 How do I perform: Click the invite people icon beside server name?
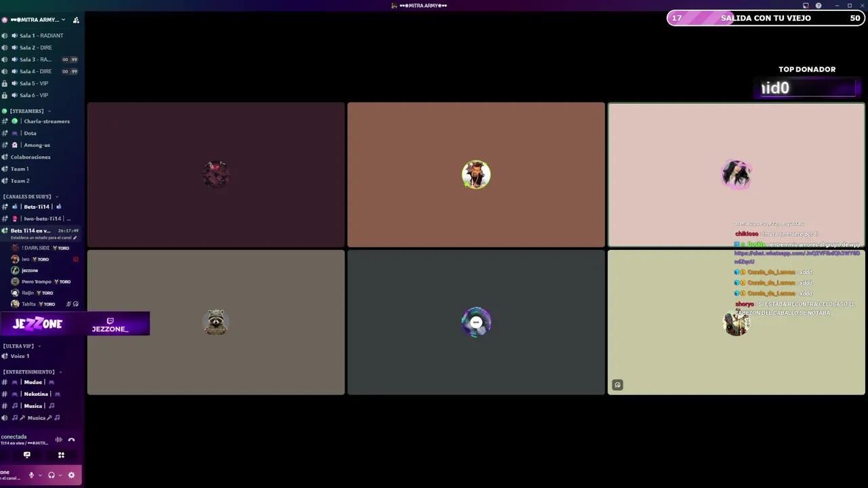[76, 20]
